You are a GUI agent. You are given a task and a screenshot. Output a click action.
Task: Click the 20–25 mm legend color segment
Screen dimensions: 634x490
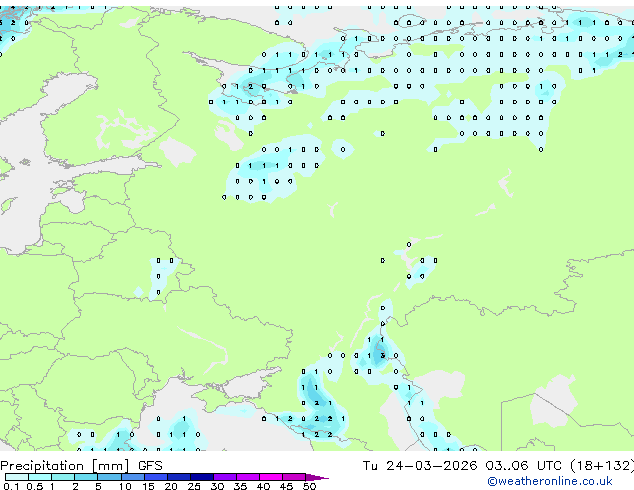pyautogui.click(x=178, y=477)
